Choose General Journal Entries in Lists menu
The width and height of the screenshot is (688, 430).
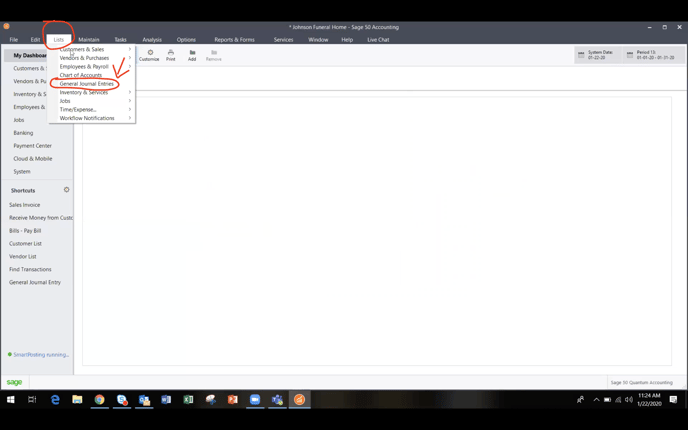tap(92, 83)
